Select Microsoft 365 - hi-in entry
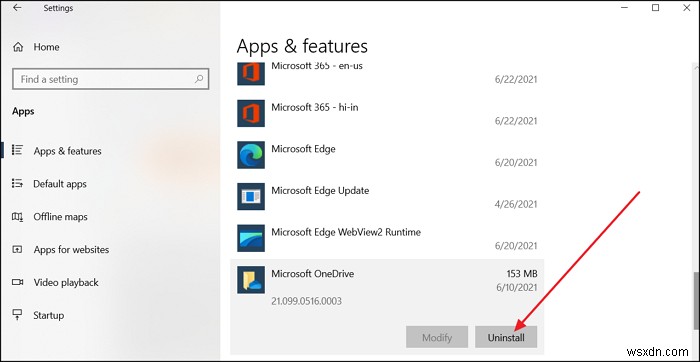 point(314,108)
